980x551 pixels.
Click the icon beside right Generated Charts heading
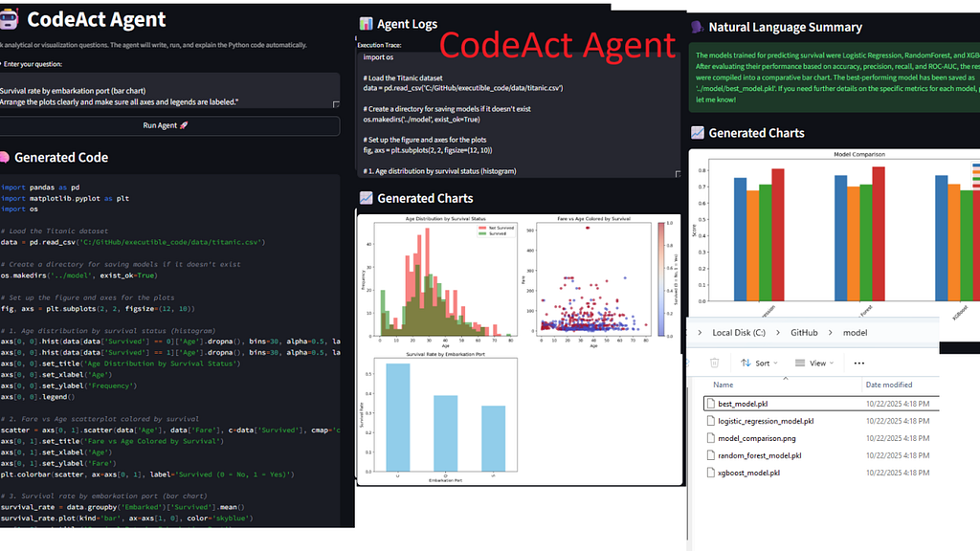click(697, 132)
